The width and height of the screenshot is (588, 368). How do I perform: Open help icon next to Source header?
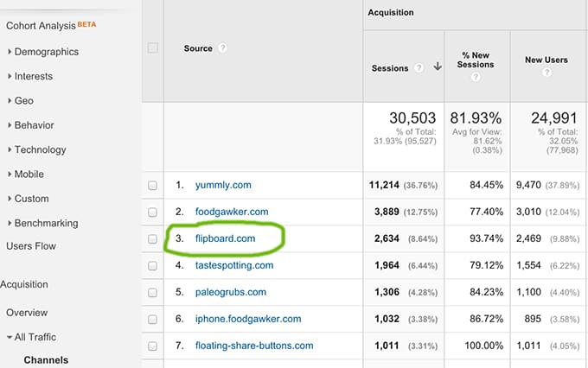(222, 48)
